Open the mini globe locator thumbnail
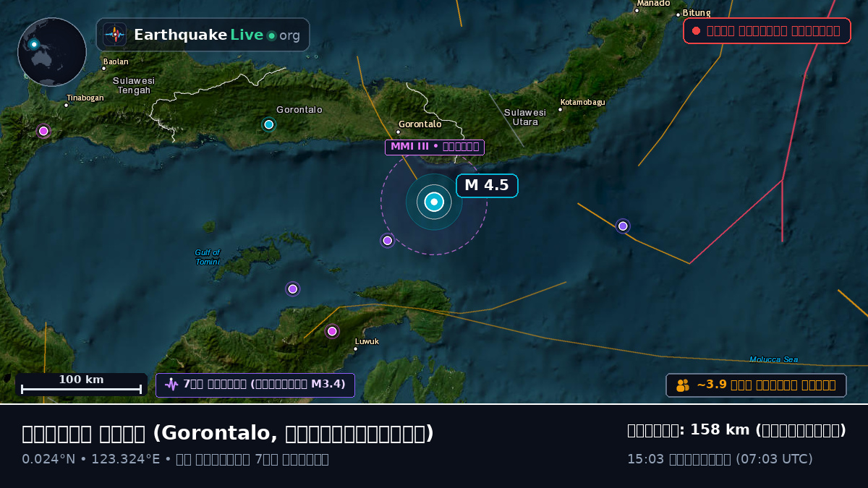 click(x=52, y=52)
